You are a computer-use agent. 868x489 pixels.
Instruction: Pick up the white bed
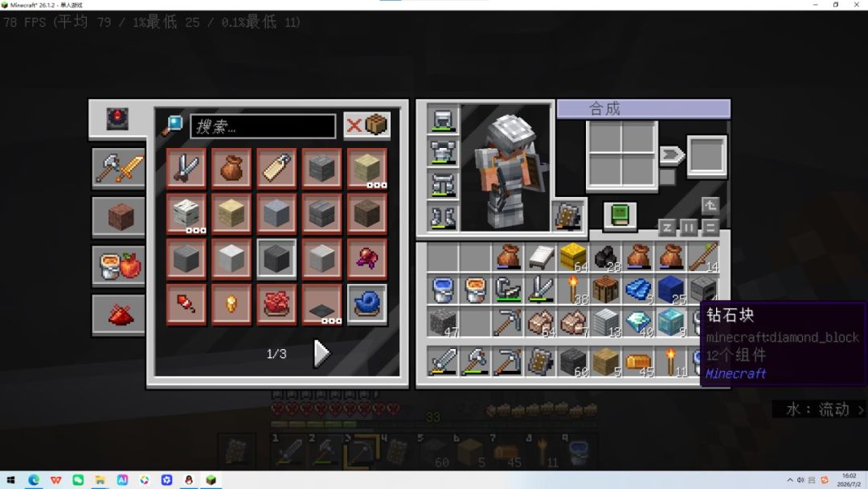pyautogui.click(x=541, y=257)
